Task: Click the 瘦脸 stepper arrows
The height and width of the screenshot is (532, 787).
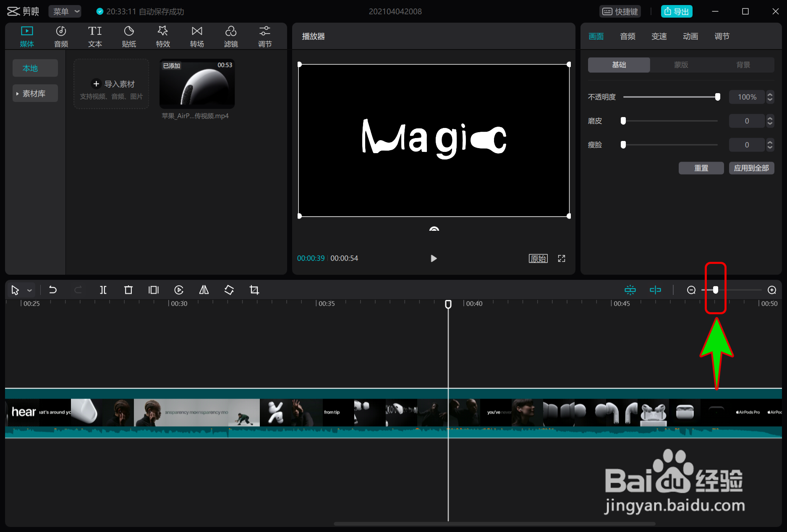Action: (x=770, y=145)
